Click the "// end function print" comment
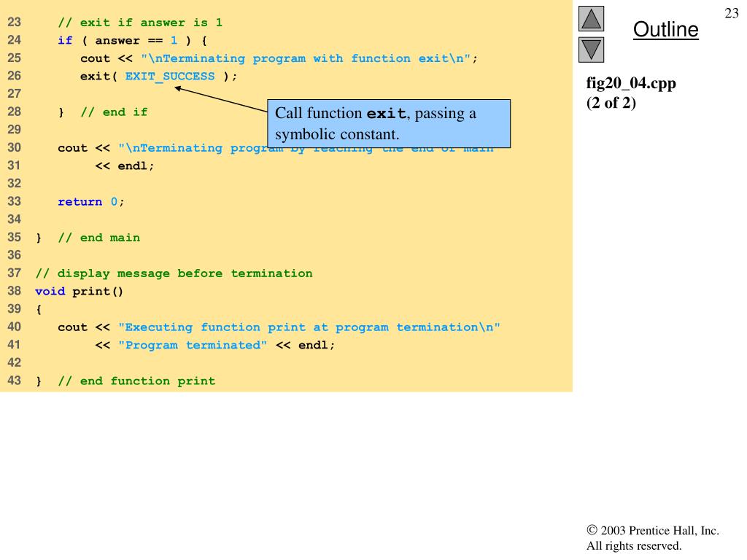Viewport: 747px width, 560px height. (136, 381)
